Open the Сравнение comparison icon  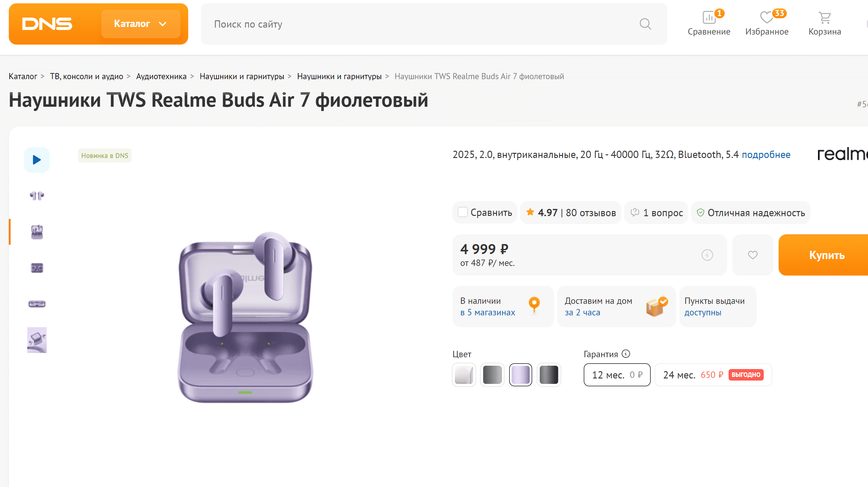(709, 18)
